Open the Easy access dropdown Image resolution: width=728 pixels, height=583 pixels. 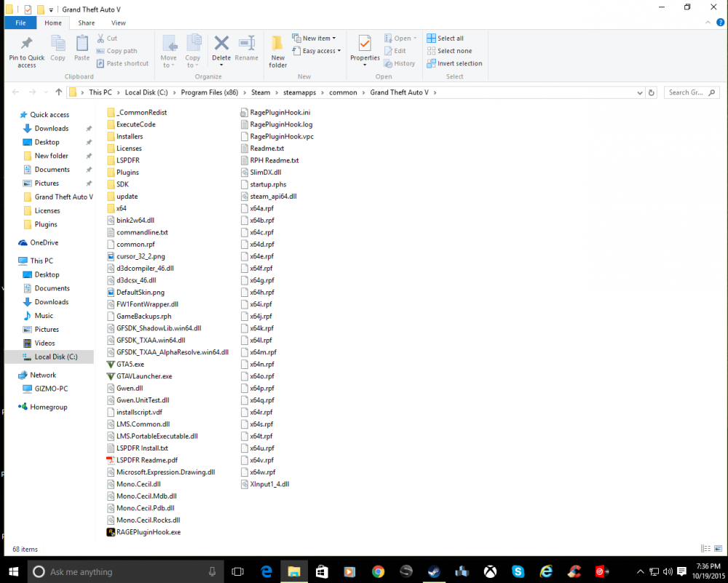pyautogui.click(x=316, y=51)
